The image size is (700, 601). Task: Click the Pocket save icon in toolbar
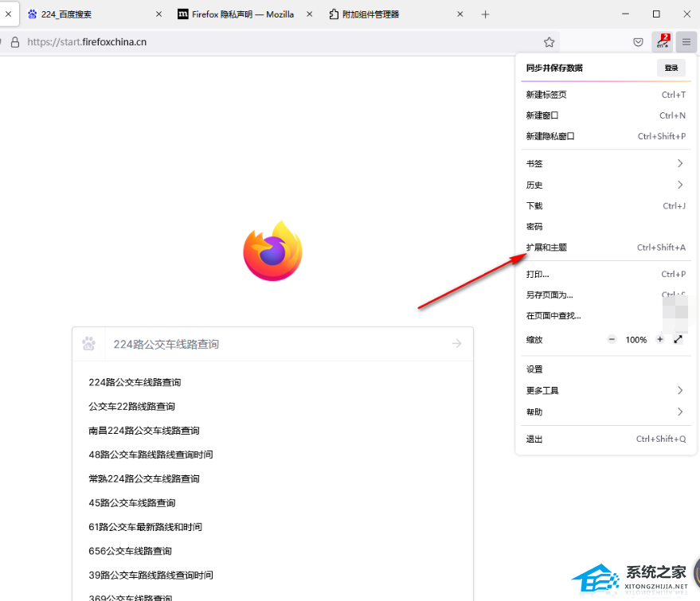(639, 42)
